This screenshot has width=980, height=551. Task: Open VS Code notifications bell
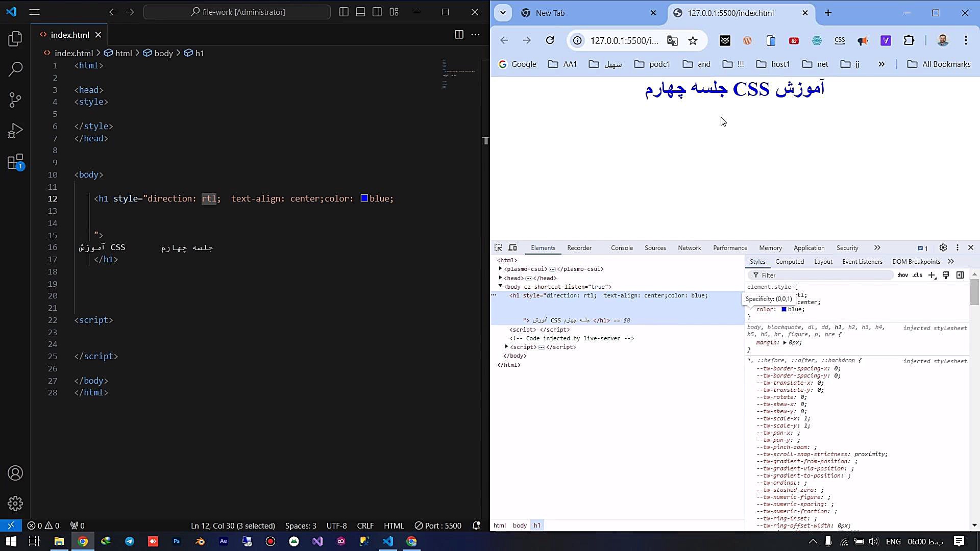(x=476, y=525)
